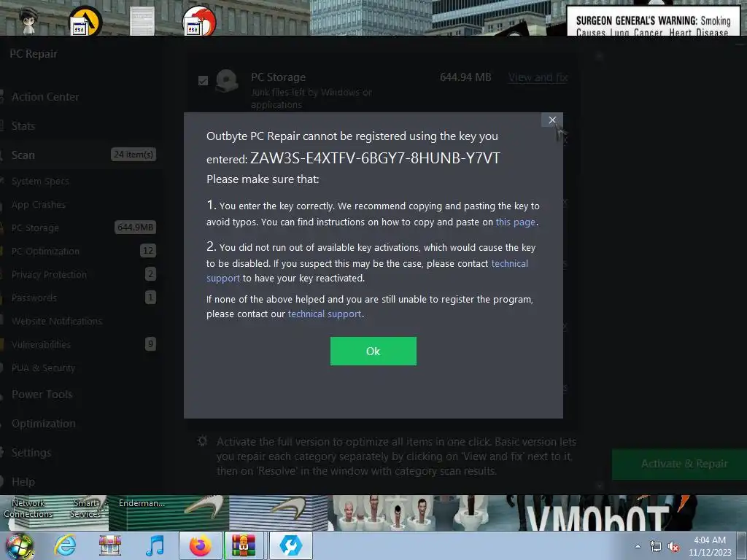Open App Crashes sidebar item
The width and height of the screenshot is (747, 560).
[x=39, y=204]
